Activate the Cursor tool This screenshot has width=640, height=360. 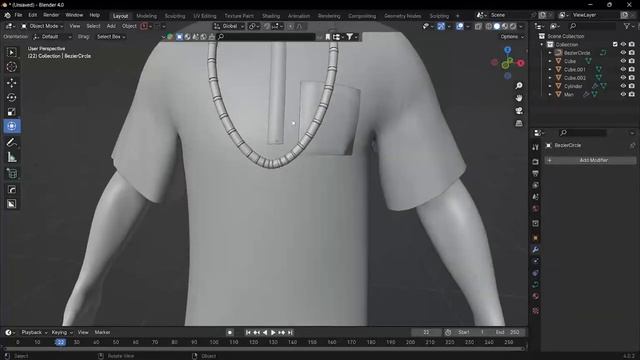click(x=11, y=67)
